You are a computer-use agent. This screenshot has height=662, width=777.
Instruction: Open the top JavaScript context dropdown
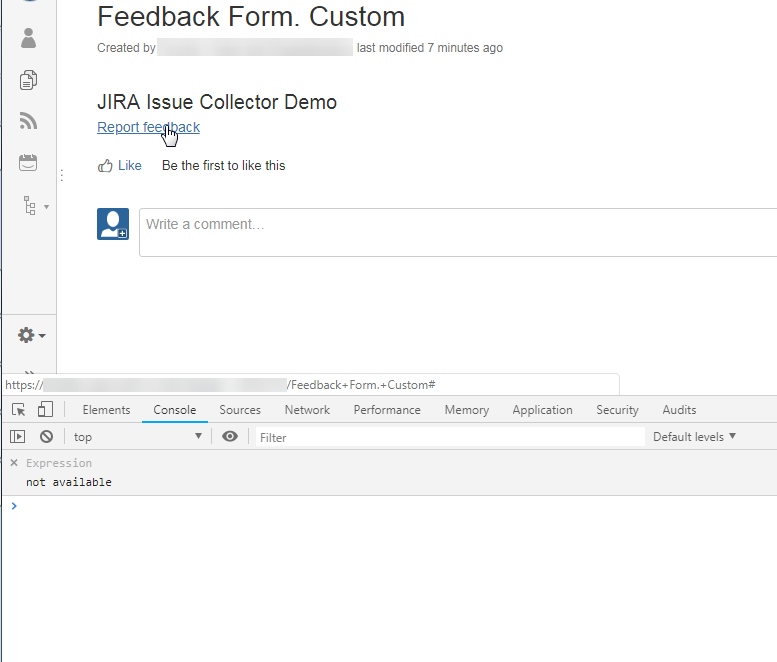[x=138, y=437]
